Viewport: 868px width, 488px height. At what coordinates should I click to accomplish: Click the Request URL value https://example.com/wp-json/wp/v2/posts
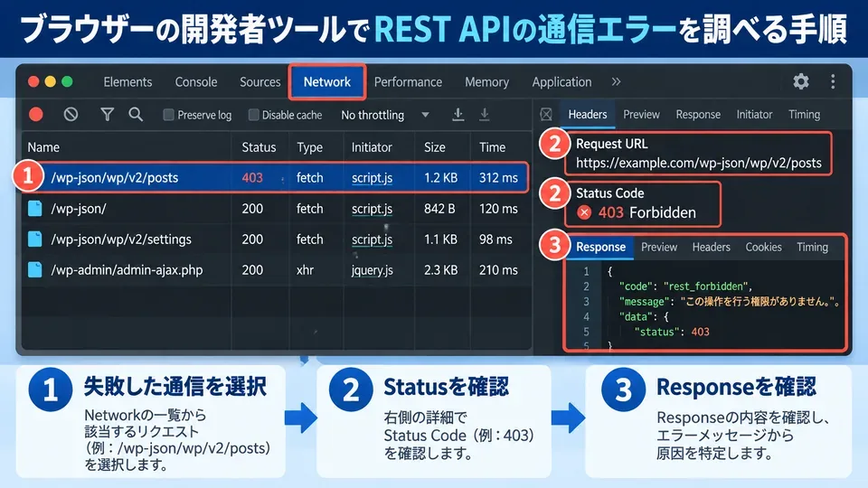click(699, 164)
